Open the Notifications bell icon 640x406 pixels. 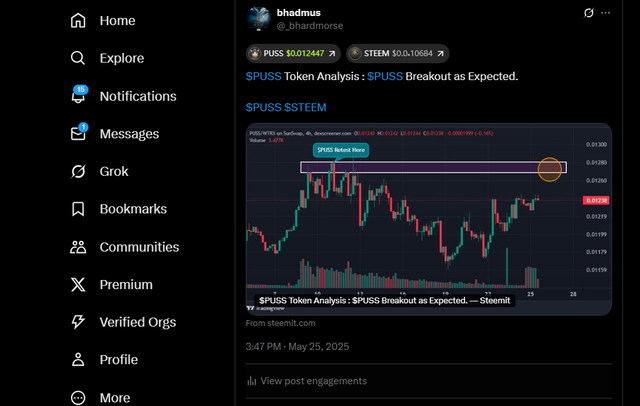(78, 96)
